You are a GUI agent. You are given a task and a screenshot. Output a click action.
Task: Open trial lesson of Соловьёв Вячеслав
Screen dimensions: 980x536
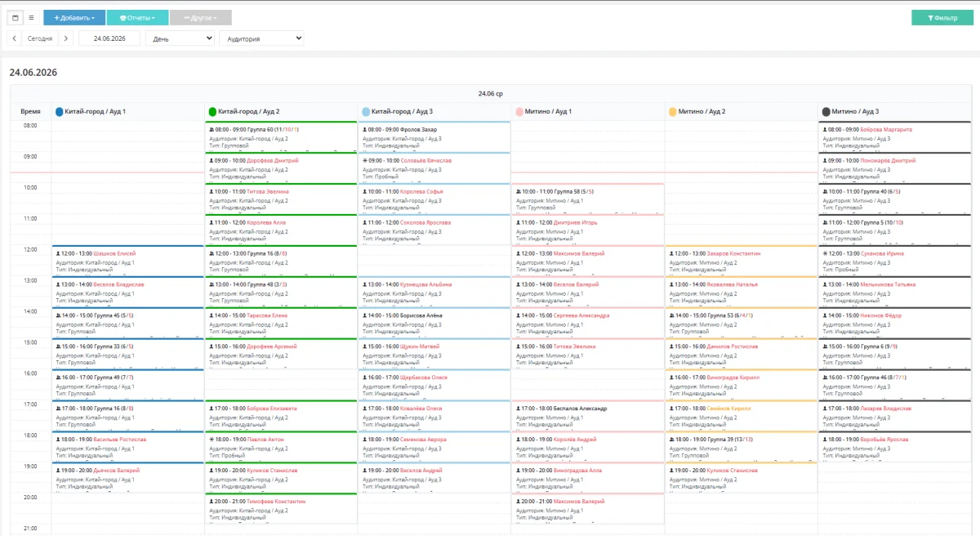[x=434, y=167]
